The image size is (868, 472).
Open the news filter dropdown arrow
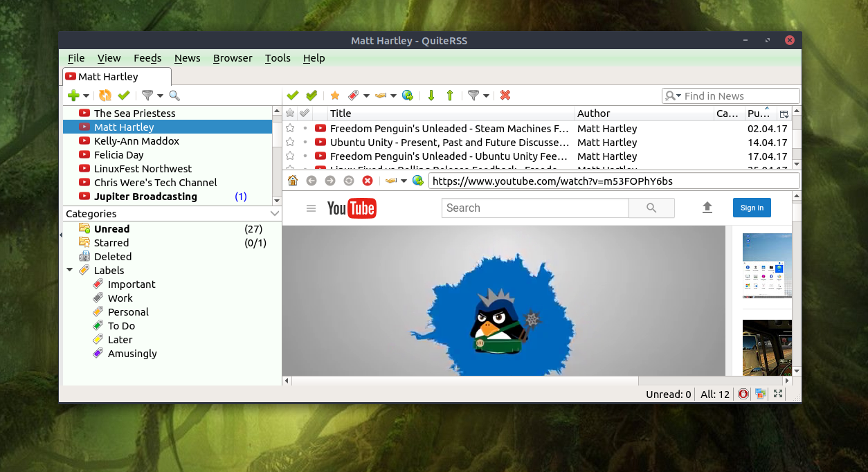coord(487,96)
